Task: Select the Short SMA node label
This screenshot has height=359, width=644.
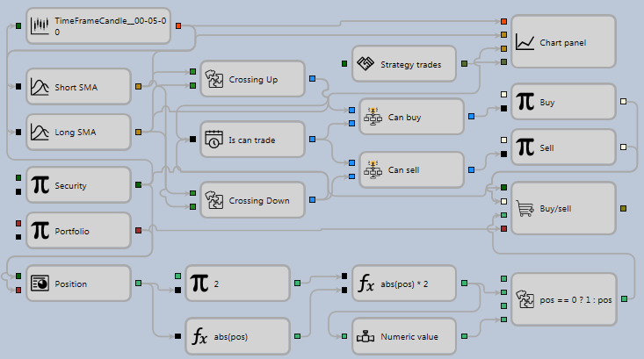Action: click(x=76, y=88)
